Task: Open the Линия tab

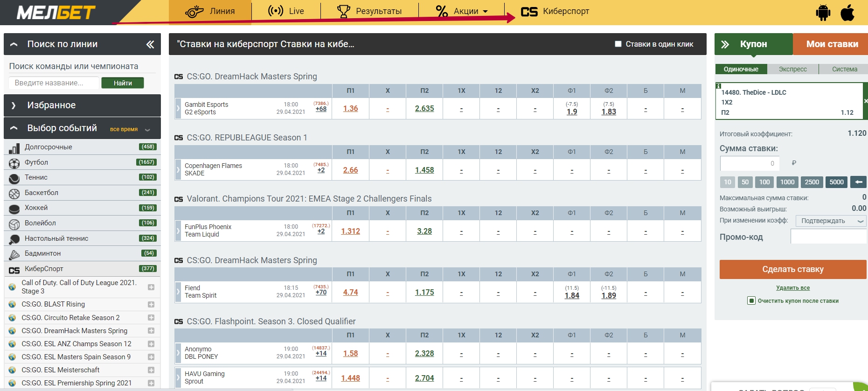Action: (x=210, y=11)
